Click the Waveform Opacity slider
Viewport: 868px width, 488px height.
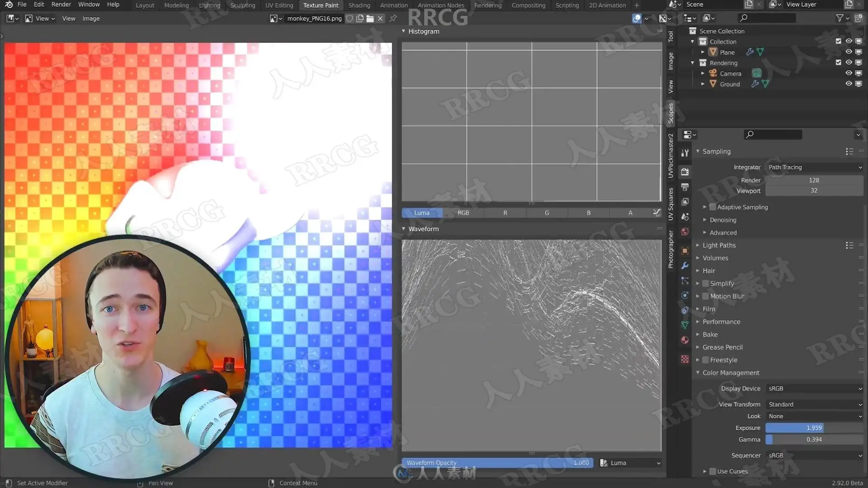pos(497,463)
